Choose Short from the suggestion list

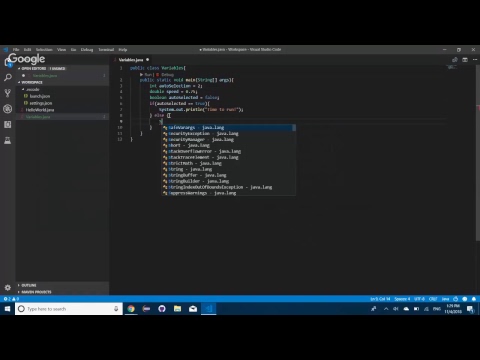pos(229,145)
